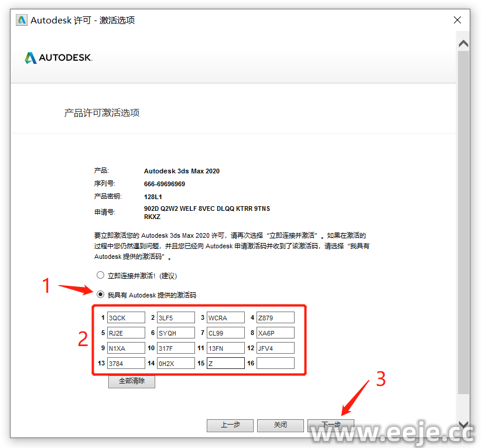Focus activation code field 4
The width and height of the screenshot is (482, 448).
pos(275,317)
